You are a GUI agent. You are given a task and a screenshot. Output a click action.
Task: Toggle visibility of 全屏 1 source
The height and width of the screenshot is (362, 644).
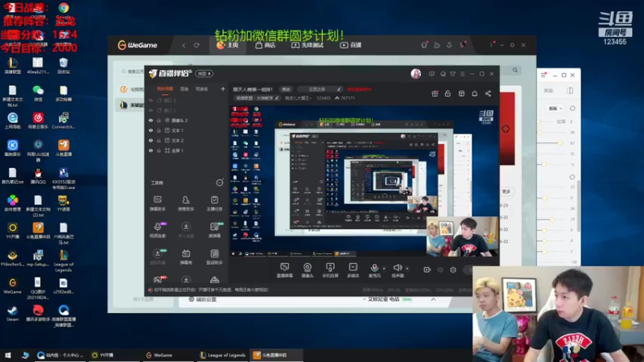pyautogui.click(x=151, y=150)
